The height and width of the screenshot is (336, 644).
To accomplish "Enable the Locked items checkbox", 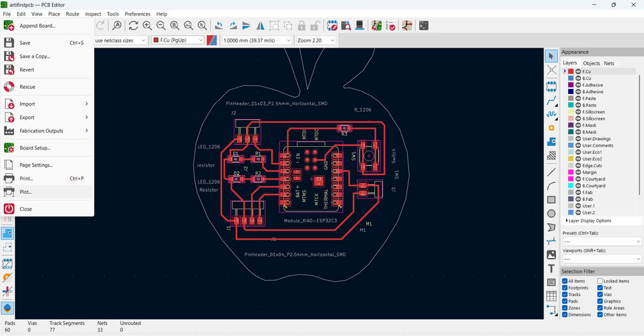I will (x=600, y=281).
